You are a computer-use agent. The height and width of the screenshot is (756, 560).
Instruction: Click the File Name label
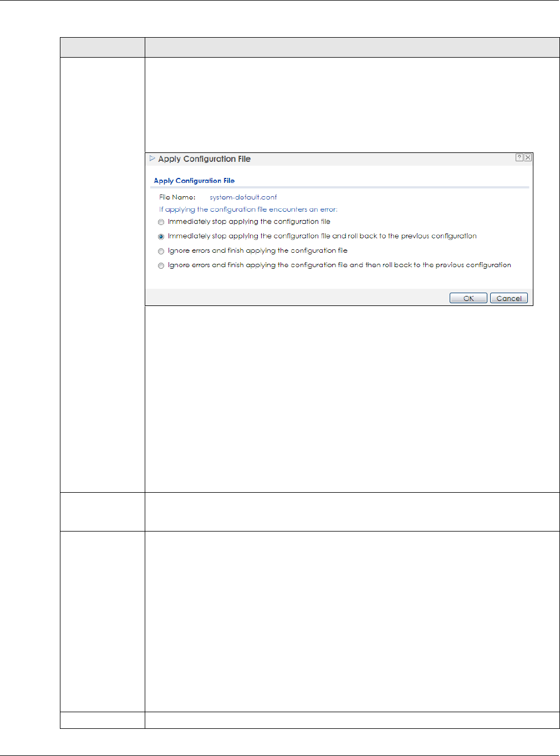[x=177, y=197]
